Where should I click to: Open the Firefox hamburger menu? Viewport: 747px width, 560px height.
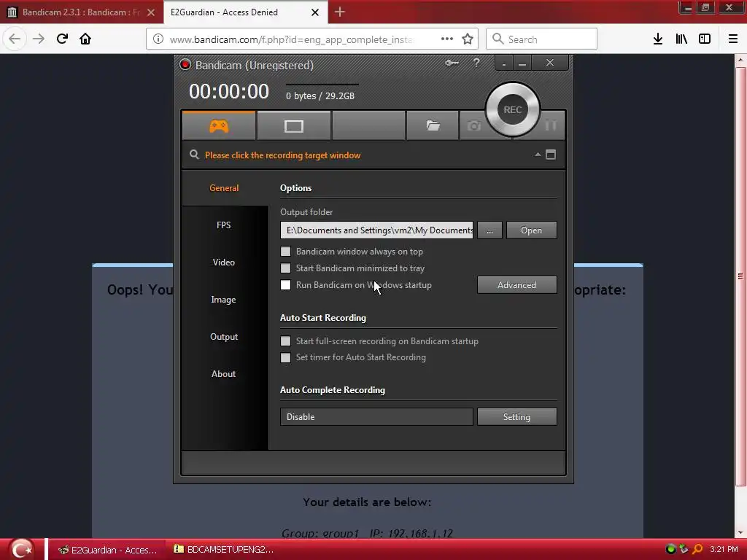[x=733, y=39]
